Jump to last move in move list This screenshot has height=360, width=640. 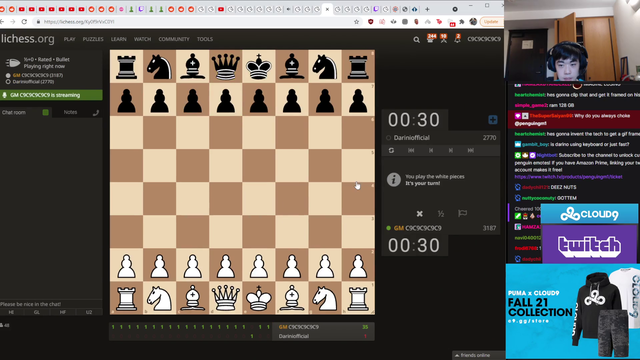[x=471, y=150]
